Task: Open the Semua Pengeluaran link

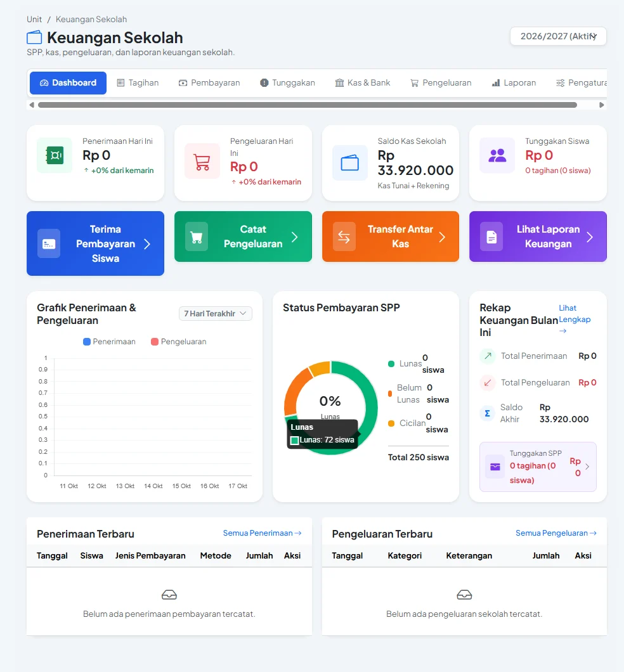Action: [x=556, y=533]
